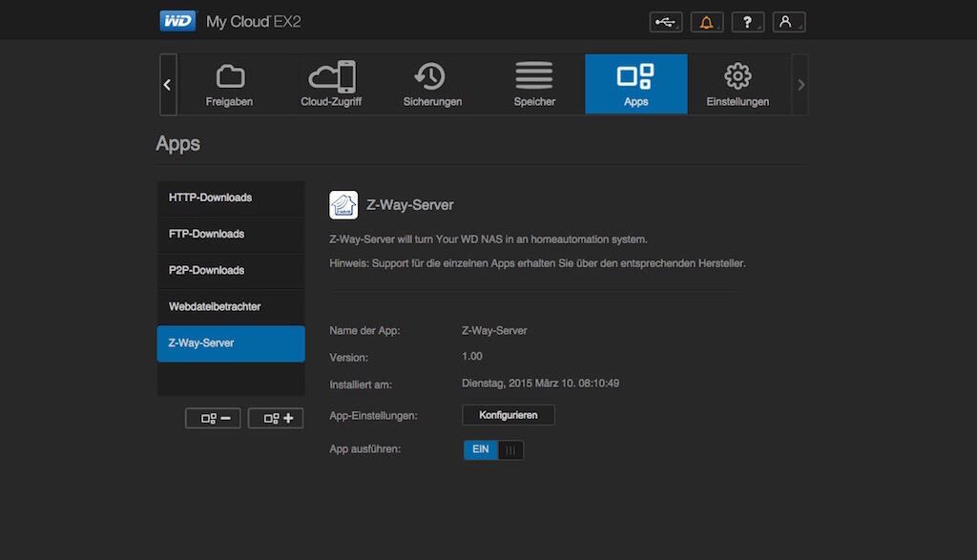Open help via the question mark icon
Viewport: 977px width, 560px height.
coord(748,23)
